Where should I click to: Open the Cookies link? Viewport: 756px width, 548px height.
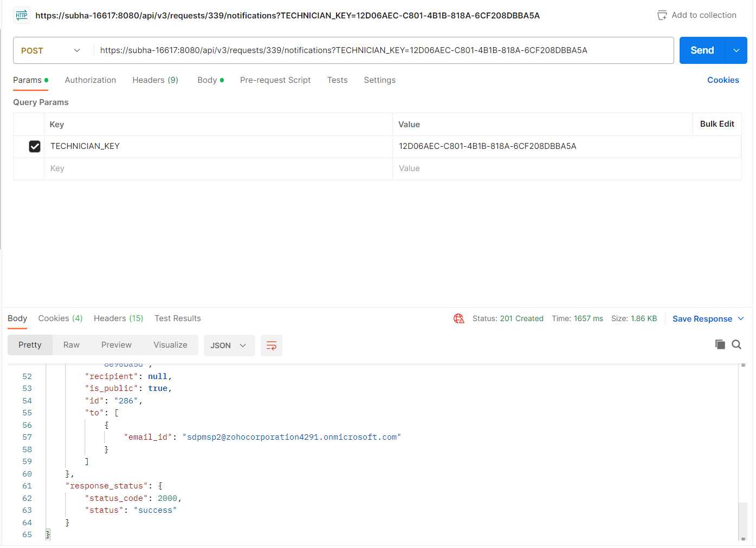coord(722,80)
